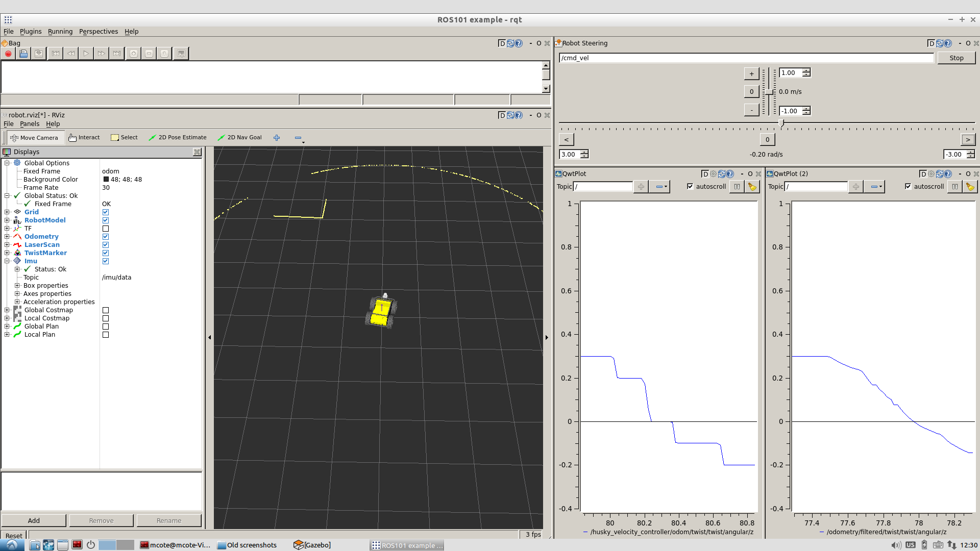Toggle autoscroll in the first QwtPlot
The height and width of the screenshot is (551, 980).
pos(690,187)
